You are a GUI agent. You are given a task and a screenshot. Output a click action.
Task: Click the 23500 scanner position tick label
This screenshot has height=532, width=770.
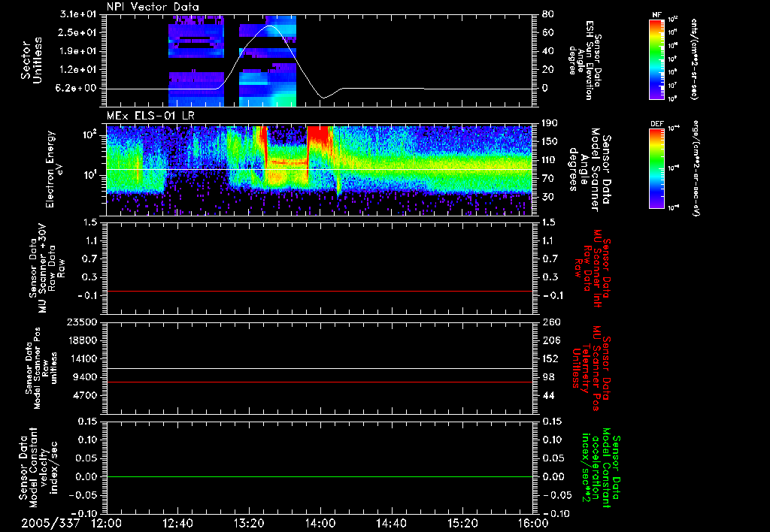pos(82,322)
